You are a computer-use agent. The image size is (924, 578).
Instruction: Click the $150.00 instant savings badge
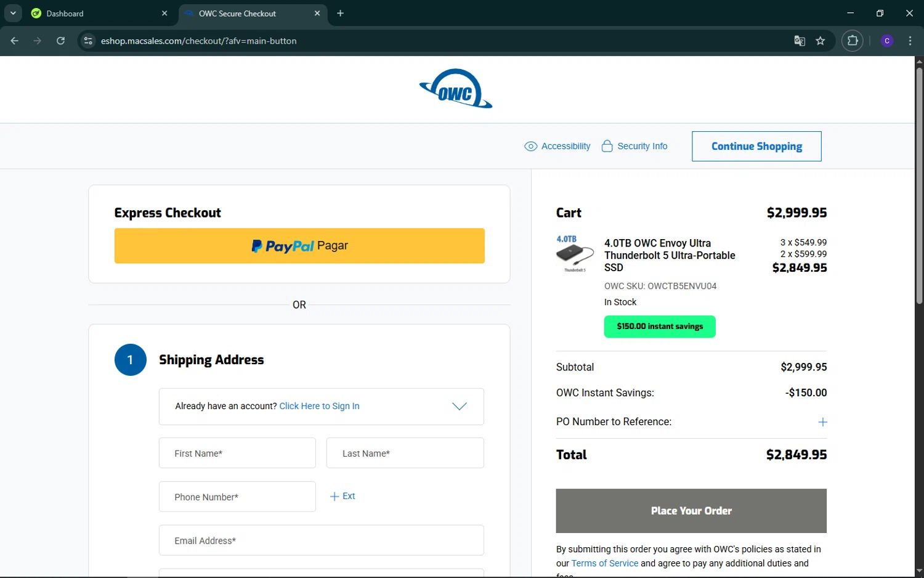[x=660, y=327]
